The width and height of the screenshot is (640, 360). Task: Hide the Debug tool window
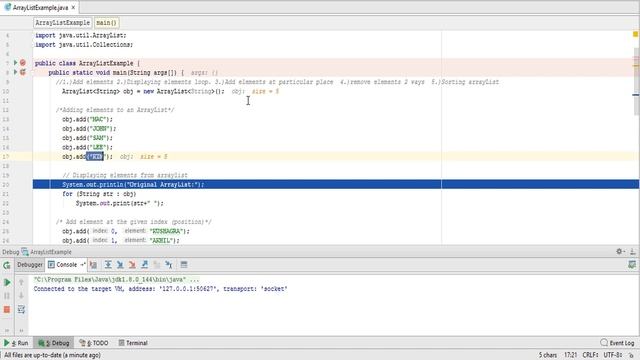pyautogui.click(x=632, y=252)
